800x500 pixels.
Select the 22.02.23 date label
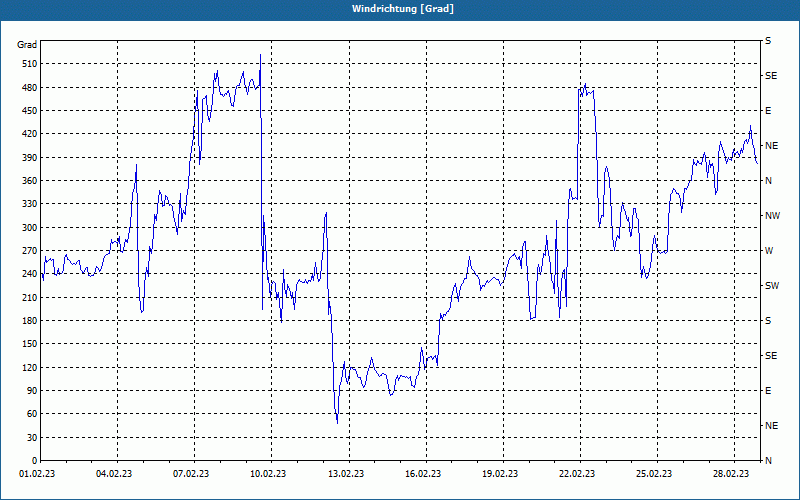577,474
